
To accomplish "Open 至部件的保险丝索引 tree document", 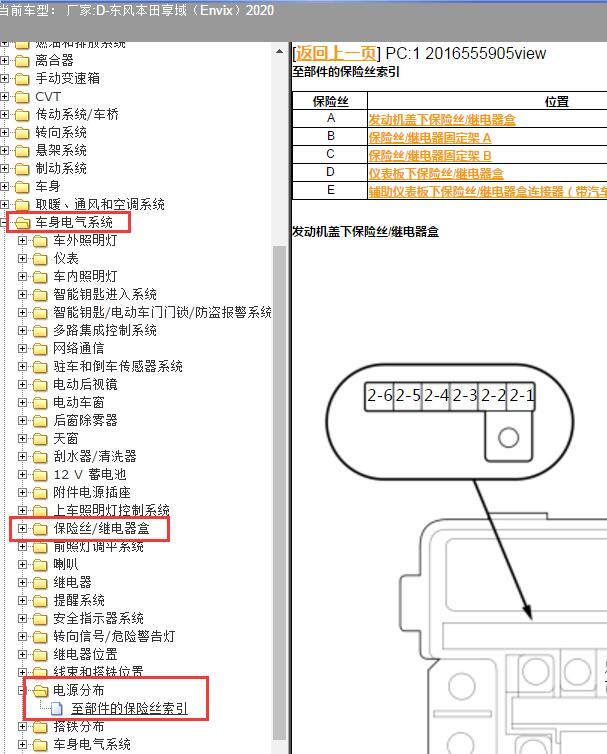I will click(129, 709).
